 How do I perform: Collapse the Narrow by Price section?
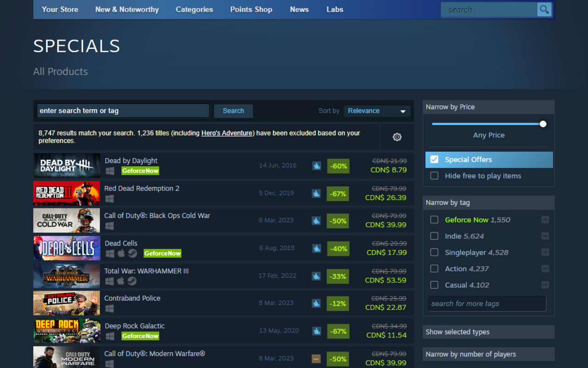pos(488,107)
